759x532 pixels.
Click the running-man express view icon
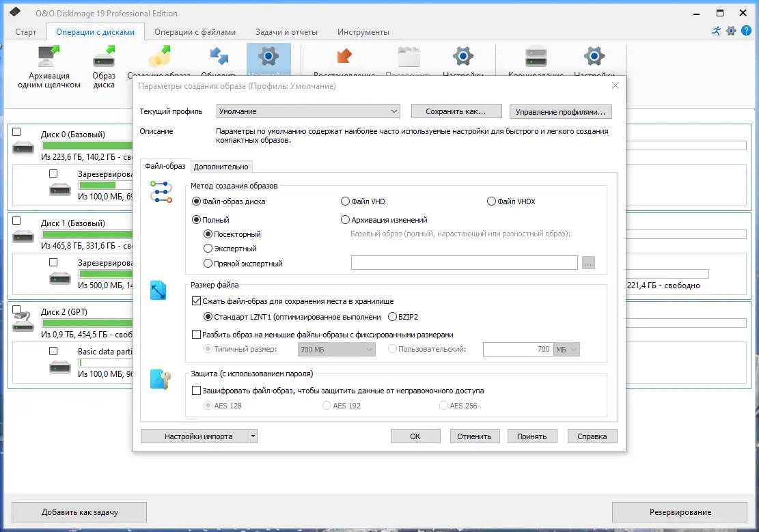tap(716, 31)
